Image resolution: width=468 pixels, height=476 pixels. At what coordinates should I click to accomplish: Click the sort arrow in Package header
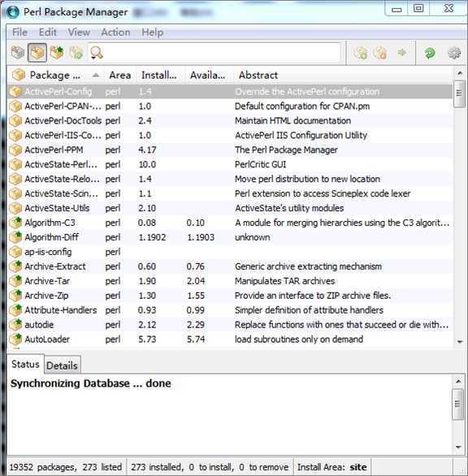tap(96, 75)
